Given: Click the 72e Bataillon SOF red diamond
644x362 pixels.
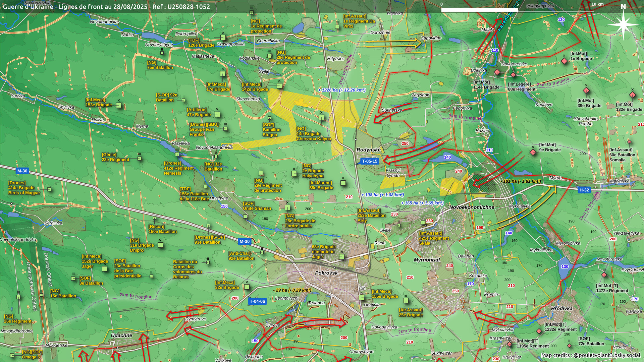Looking at the screenshot, I should [570, 346].
